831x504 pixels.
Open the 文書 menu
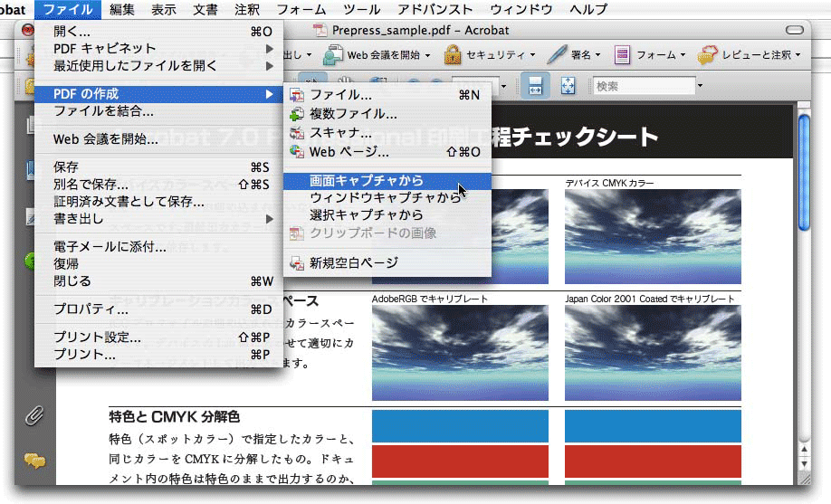(x=205, y=9)
